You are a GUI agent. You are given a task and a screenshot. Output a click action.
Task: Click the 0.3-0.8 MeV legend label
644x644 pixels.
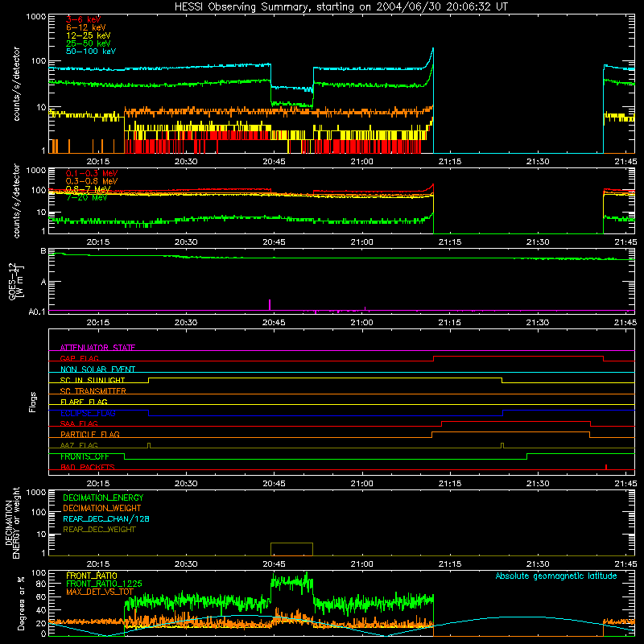(x=92, y=181)
